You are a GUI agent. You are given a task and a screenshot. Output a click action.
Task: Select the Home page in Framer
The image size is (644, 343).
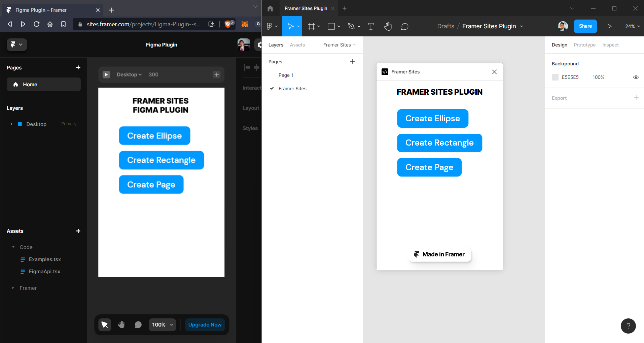coord(44,84)
